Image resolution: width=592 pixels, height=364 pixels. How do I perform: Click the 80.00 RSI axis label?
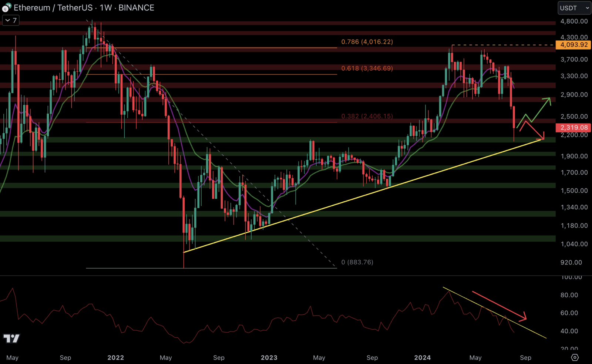(x=569, y=295)
